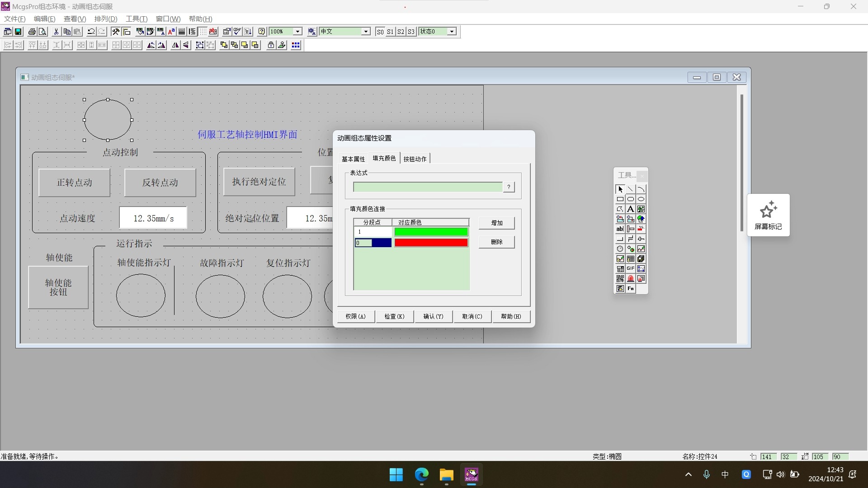Open the 工具(T) menu
This screenshot has height=488, width=868.
[137, 19]
